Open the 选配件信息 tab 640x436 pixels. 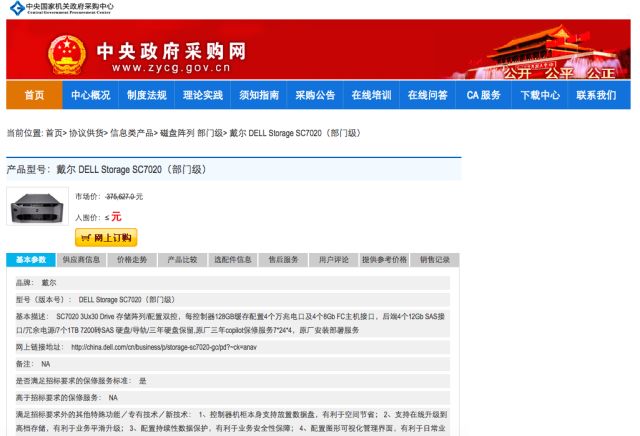(233, 260)
